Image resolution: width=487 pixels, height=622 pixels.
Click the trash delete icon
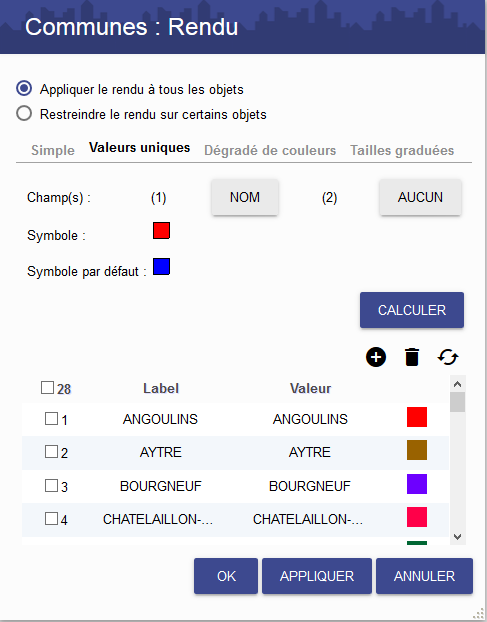click(x=412, y=357)
